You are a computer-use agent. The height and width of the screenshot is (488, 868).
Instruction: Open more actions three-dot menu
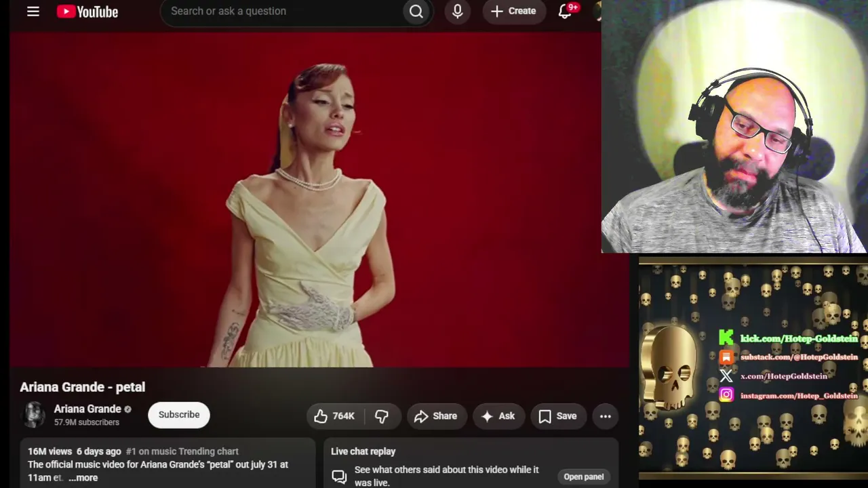pos(606,416)
